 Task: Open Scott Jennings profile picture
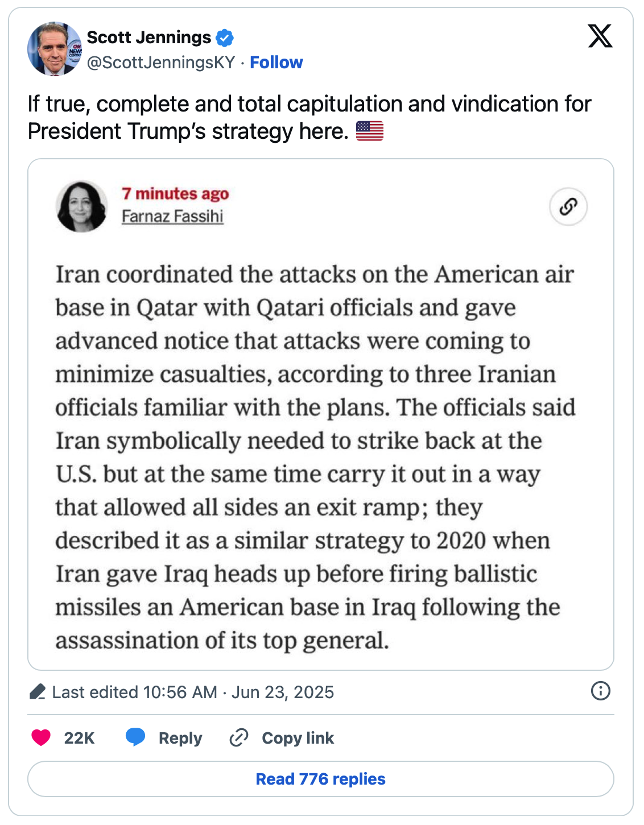pos(55,49)
